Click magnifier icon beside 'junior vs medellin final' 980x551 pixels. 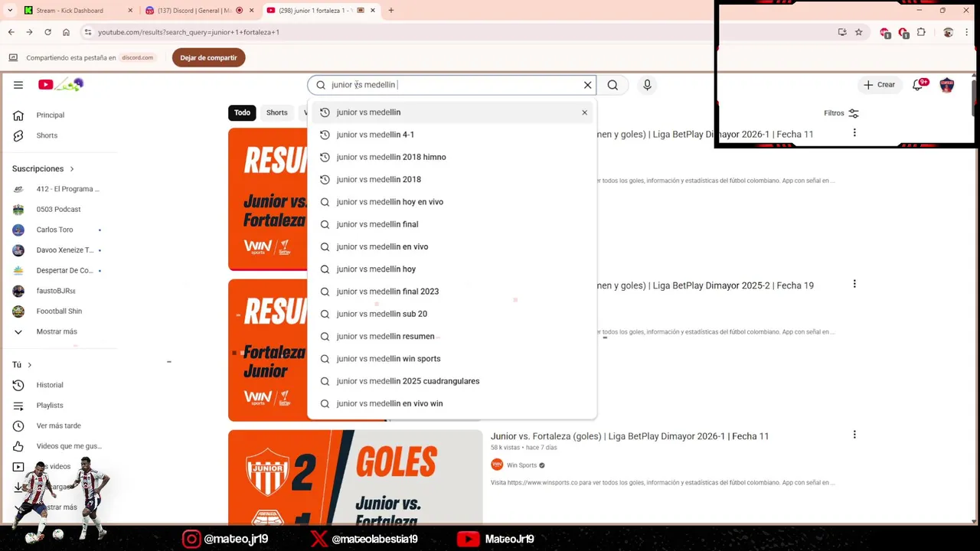point(325,224)
